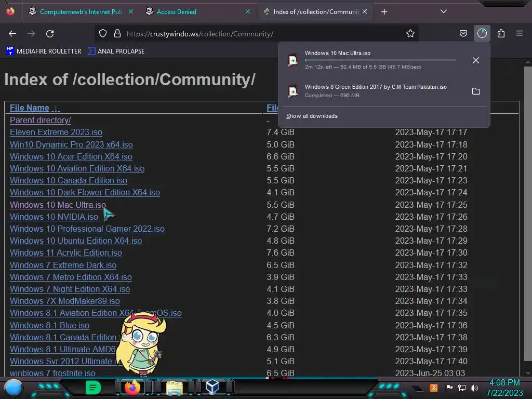
Task: Click the Star Butterfly desktop mascot character
Action: 141,343
